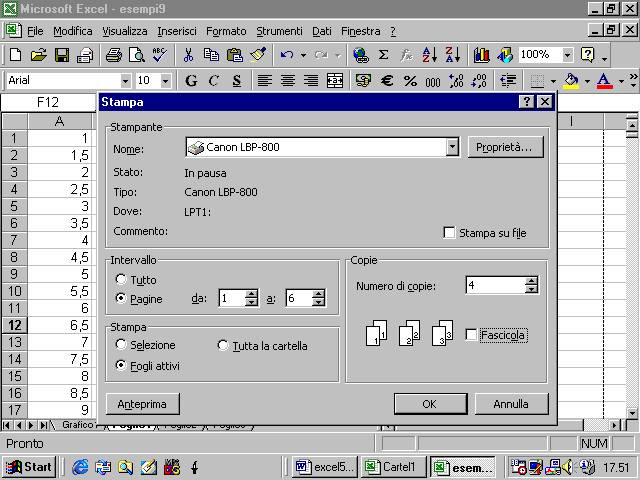
Task: Open the Windows Start button
Action: pos(29,467)
